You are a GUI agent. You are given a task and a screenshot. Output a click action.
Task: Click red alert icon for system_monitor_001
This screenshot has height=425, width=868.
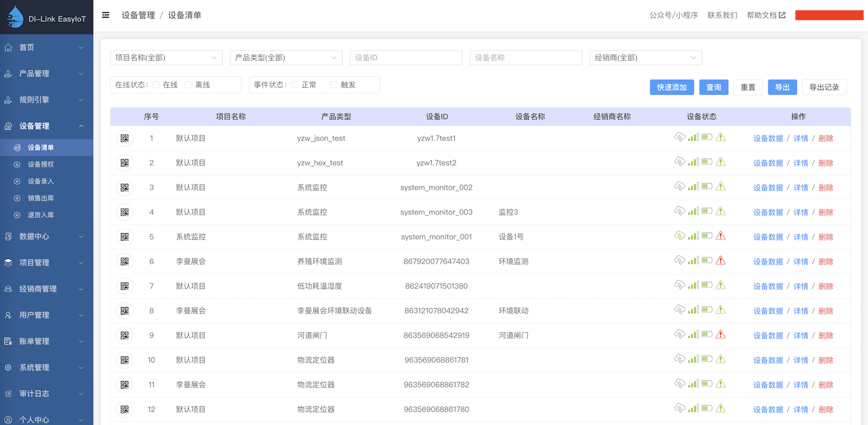pyautogui.click(x=720, y=236)
